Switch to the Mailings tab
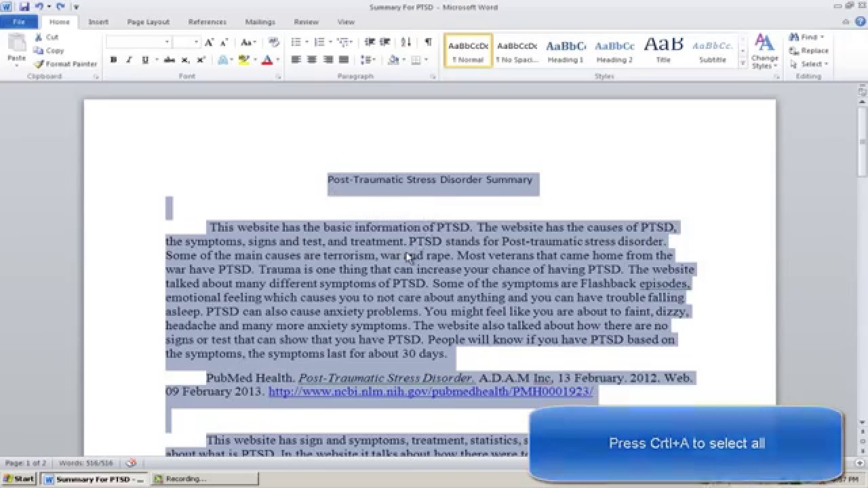The image size is (868, 488). 260,22
